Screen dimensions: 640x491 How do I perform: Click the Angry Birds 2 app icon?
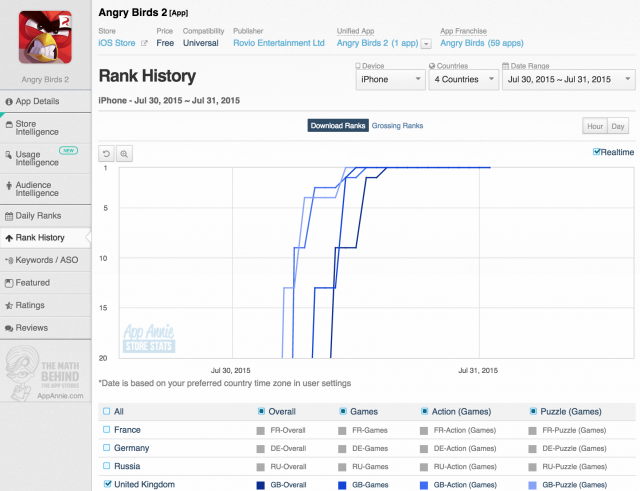pyautogui.click(x=45, y=36)
